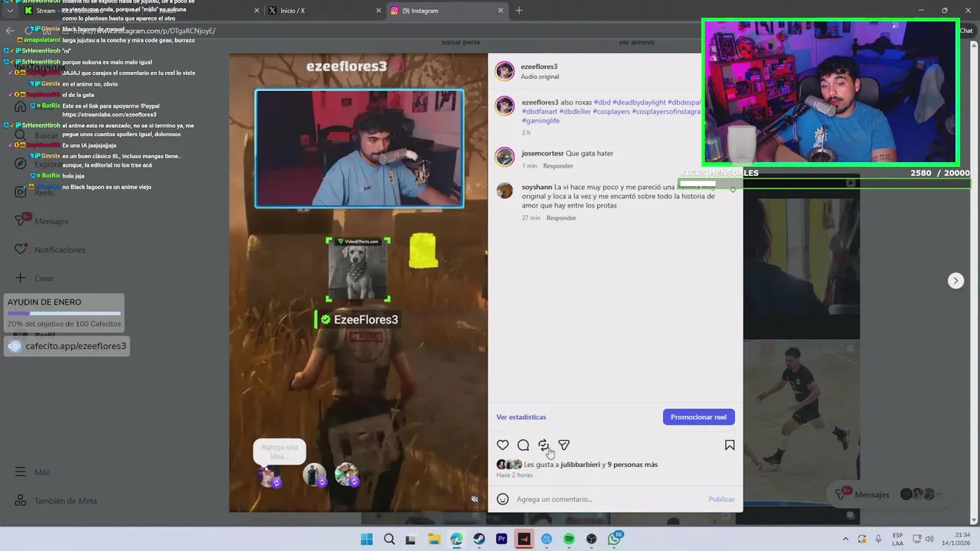Open Task View from taskbar

pos(411,540)
